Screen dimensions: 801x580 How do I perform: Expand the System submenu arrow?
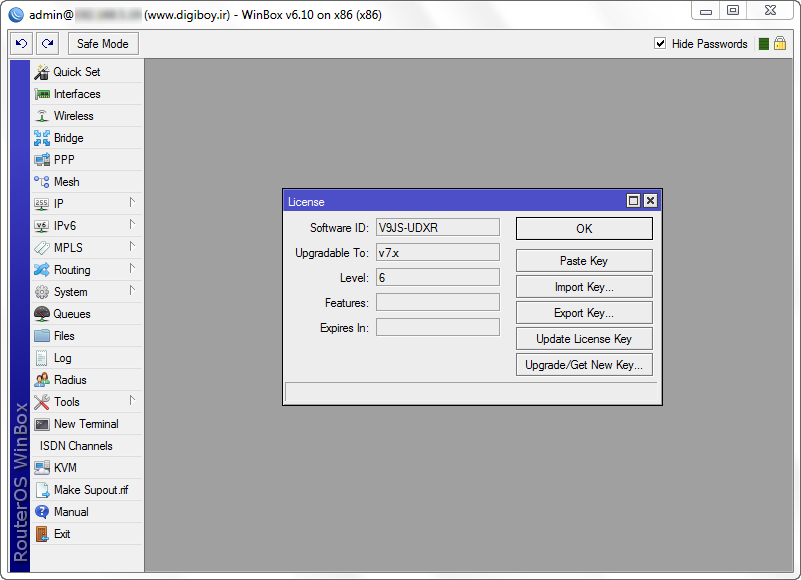(132, 291)
